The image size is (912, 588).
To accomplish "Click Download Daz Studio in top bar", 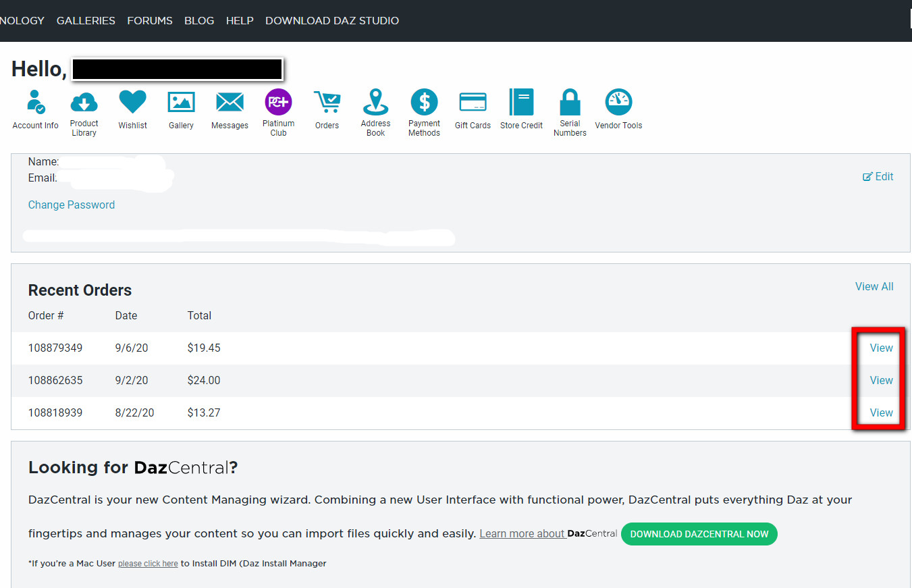I will tap(332, 20).
